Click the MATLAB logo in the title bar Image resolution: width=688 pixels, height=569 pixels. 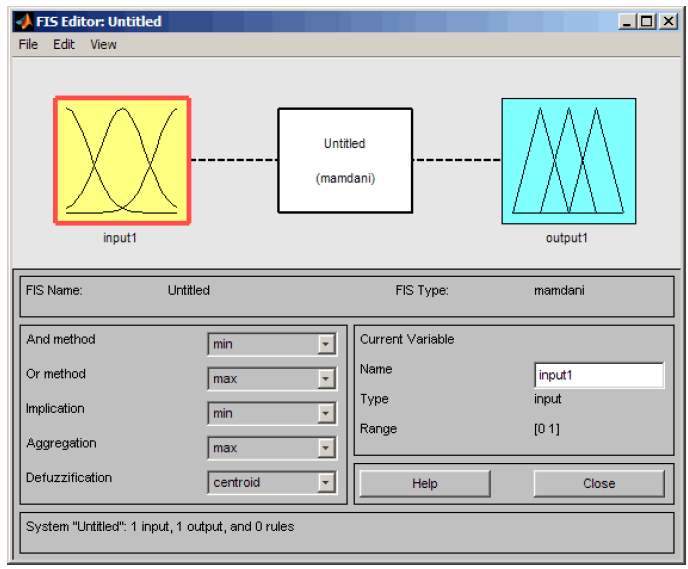pyautogui.click(x=24, y=21)
